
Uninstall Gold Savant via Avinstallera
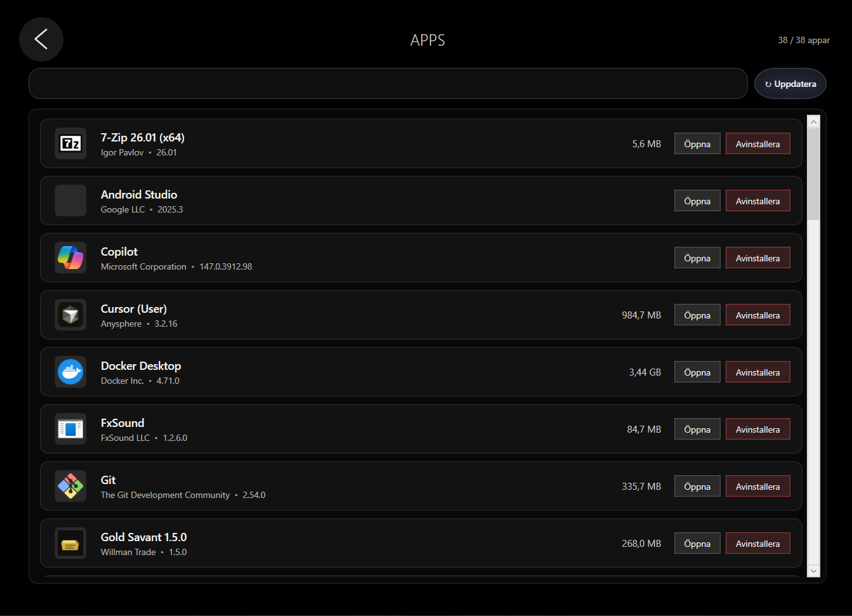tap(757, 544)
